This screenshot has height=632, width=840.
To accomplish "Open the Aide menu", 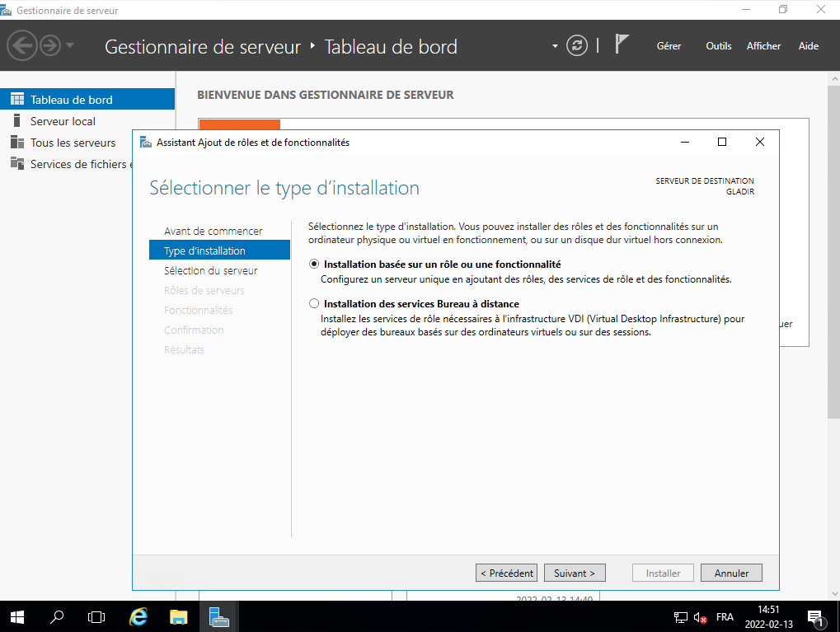I will click(x=809, y=46).
